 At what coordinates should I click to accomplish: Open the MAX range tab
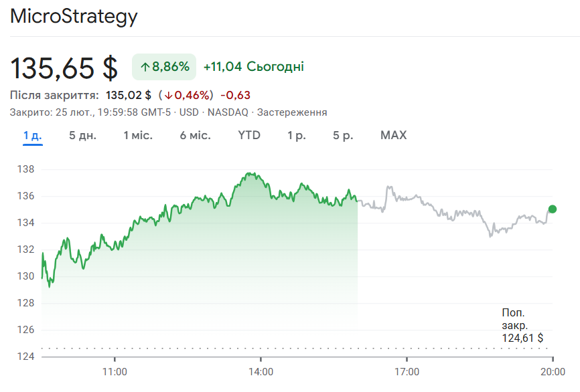[x=393, y=136]
